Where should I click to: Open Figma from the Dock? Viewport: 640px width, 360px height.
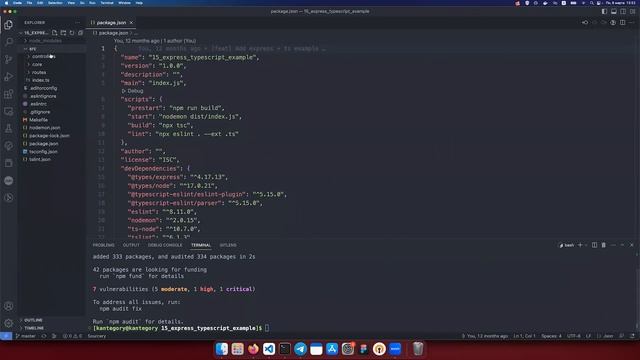coord(363,349)
